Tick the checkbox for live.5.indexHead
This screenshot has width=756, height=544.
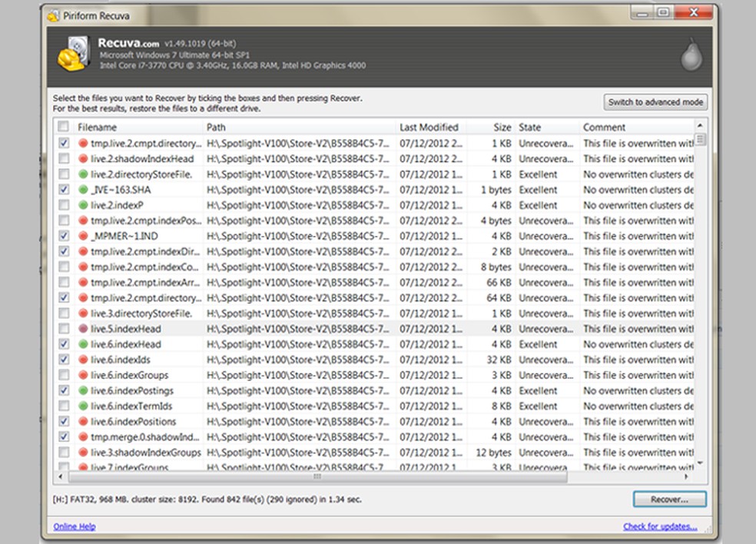click(x=63, y=329)
